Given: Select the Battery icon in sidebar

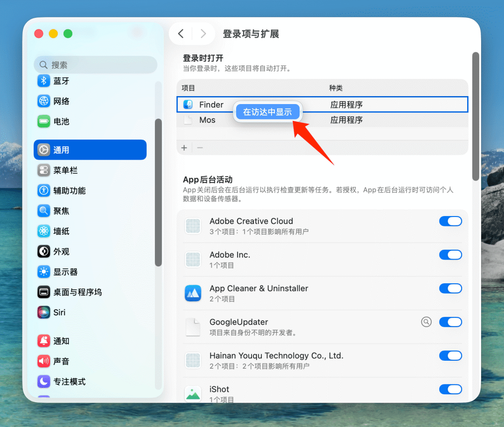Looking at the screenshot, I should [x=44, y=121].
